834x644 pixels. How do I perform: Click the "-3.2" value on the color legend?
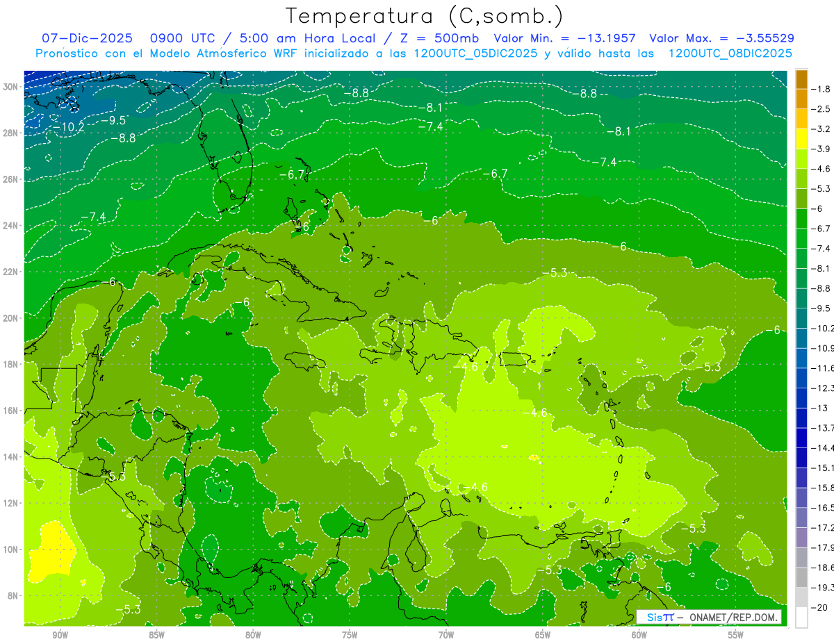click(821, 129)
